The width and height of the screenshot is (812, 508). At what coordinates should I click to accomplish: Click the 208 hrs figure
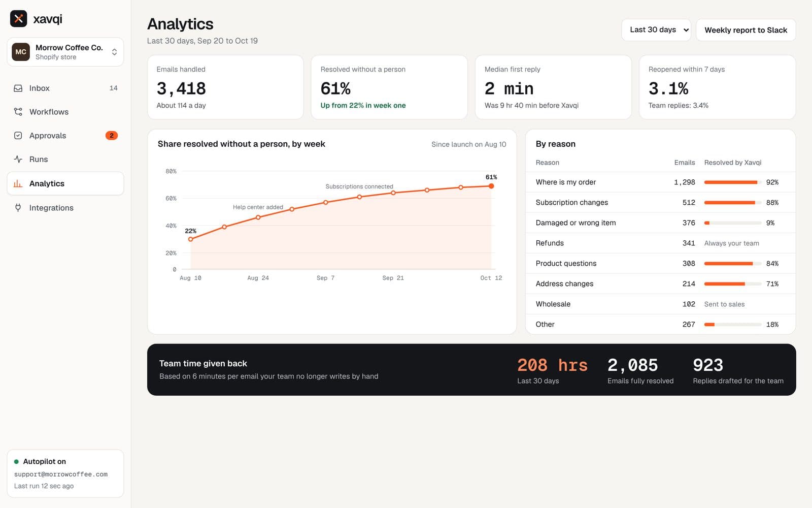point(553,365)
